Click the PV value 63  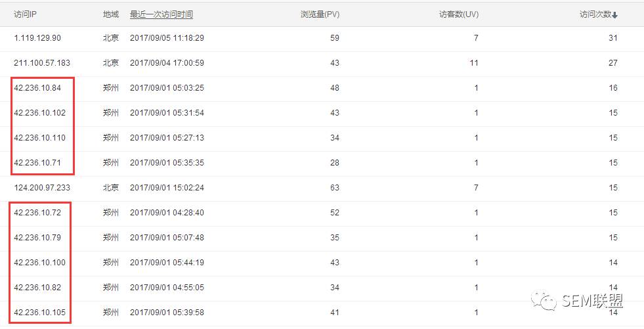pos(335,188)
